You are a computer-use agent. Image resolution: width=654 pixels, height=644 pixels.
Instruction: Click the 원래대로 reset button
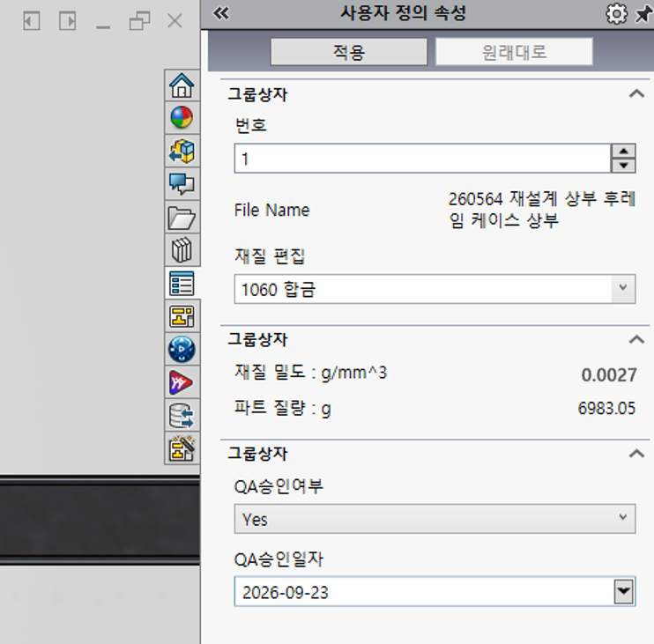pos(514,52)
